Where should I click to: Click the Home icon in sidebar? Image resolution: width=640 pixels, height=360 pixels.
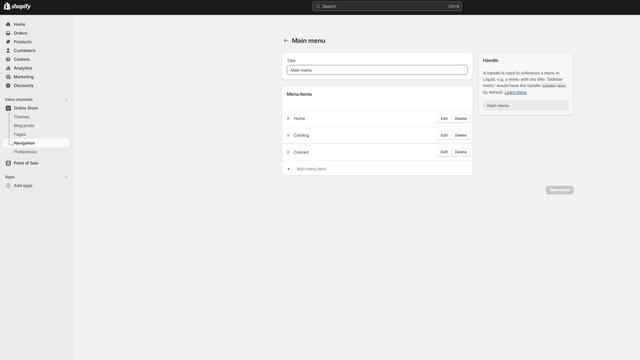click(x=8, y=24)
